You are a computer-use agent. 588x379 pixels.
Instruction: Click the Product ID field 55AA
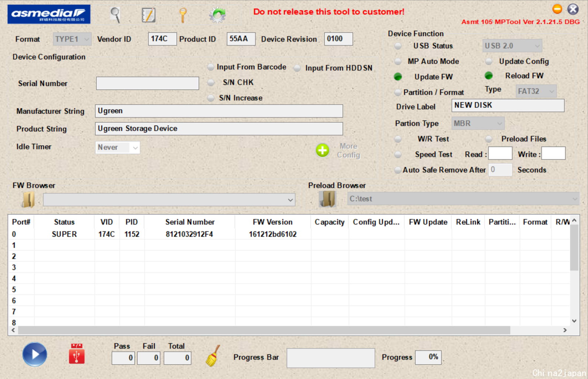(241, 39)
